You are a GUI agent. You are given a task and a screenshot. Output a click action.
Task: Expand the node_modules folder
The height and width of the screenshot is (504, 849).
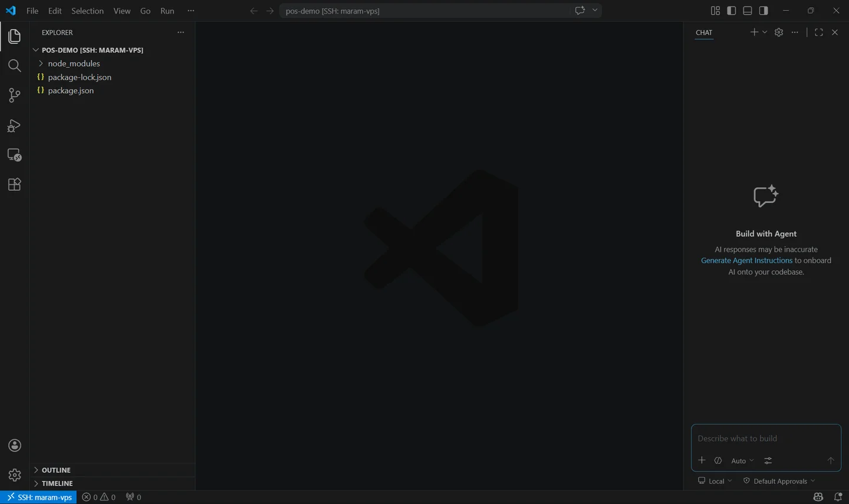click(x=112, y=64)
